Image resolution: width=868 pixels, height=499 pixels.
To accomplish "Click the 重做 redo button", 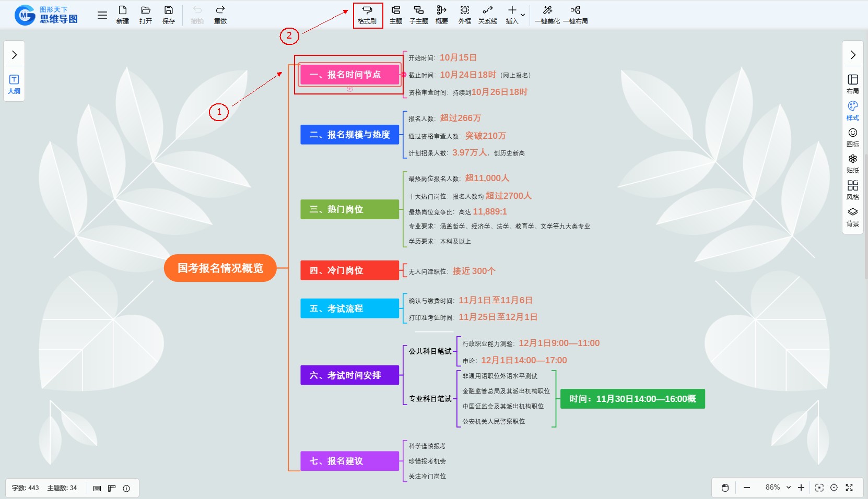I will 220,15.
